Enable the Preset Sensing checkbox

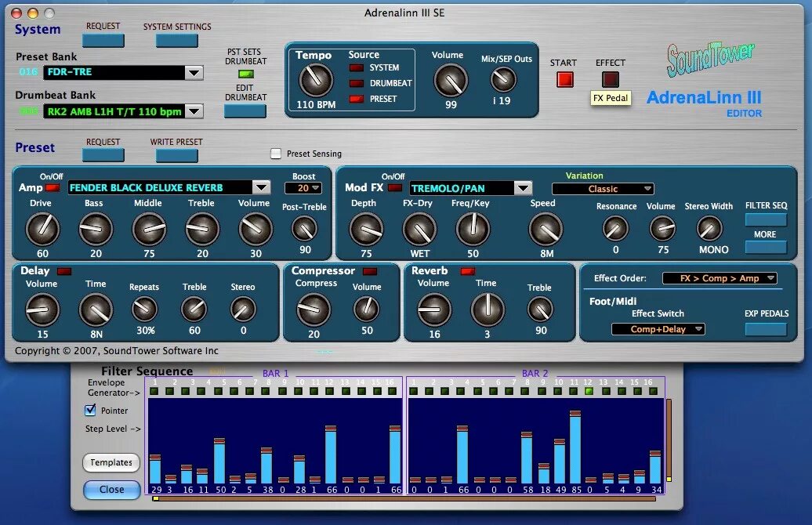click(276, 154)
